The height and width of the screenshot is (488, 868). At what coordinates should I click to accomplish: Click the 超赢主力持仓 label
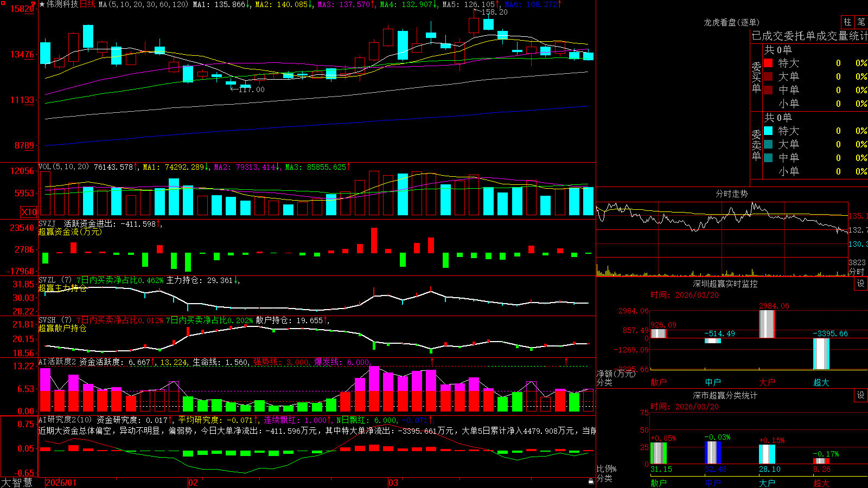[x=62, y=288]
